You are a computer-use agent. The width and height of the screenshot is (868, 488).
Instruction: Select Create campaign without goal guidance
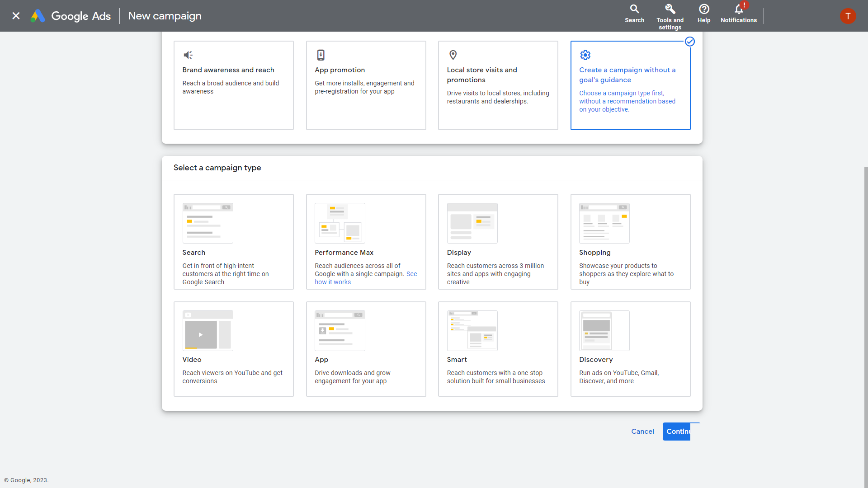click(x=630, y=85)
